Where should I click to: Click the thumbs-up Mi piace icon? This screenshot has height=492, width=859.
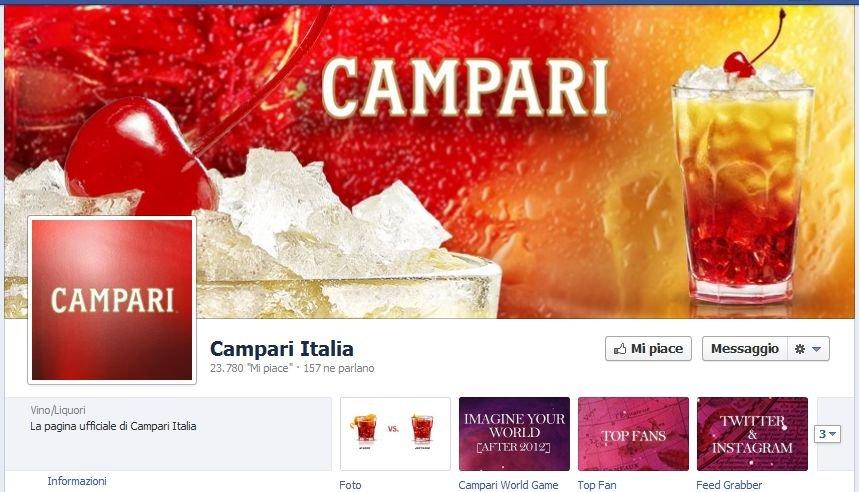620,349
